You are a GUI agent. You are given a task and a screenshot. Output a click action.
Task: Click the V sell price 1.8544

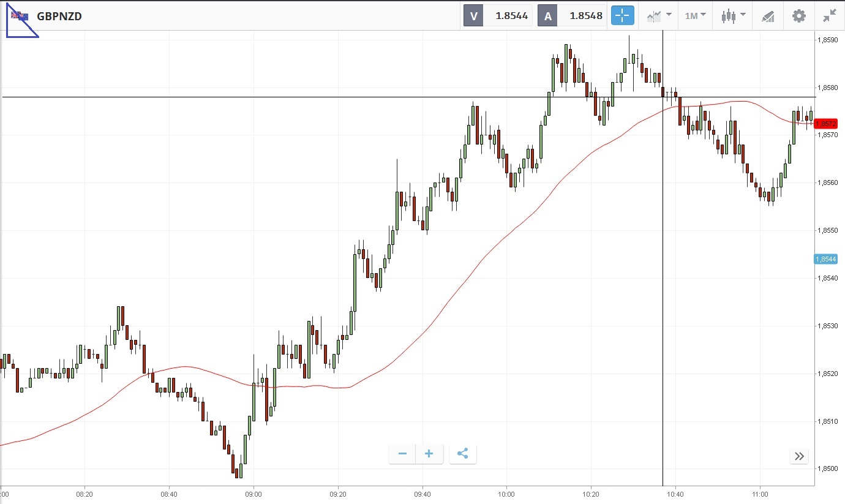tap(512, 16)
